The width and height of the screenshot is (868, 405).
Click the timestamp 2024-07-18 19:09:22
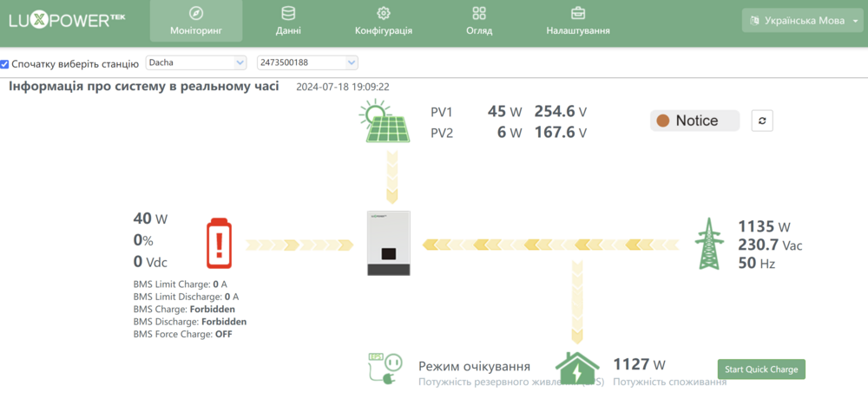(x=343, y=87)
